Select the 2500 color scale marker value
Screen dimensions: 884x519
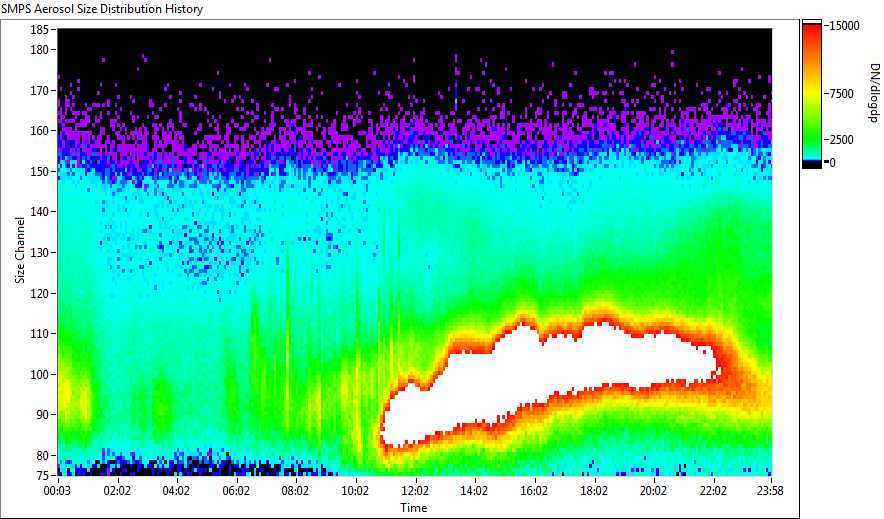(x=841, y=140)
